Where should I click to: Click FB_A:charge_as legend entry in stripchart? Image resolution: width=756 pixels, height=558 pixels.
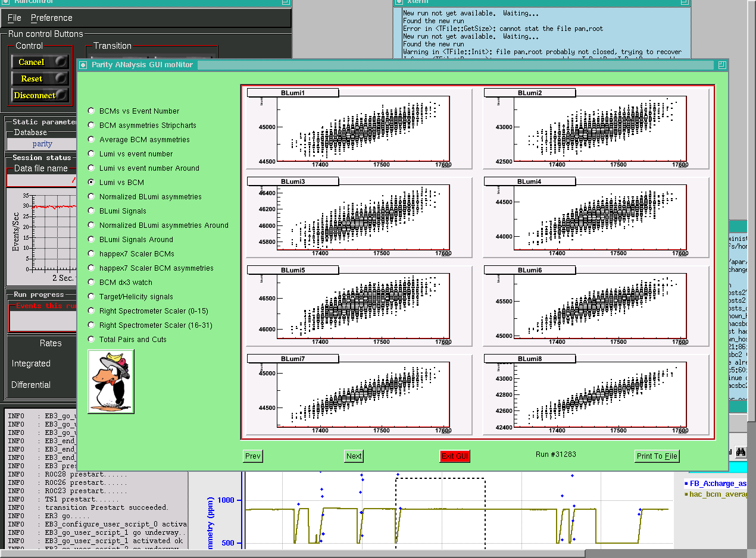click(716, 484)
